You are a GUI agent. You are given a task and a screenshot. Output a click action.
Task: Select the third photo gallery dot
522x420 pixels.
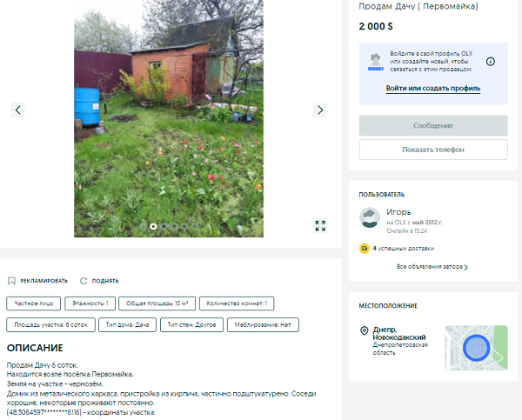click(x=164, y=226)
